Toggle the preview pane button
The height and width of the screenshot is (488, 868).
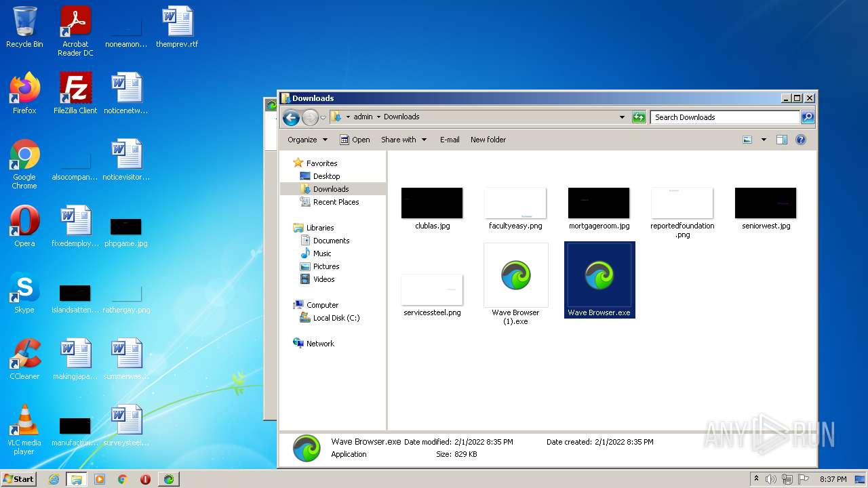(781, 140)
